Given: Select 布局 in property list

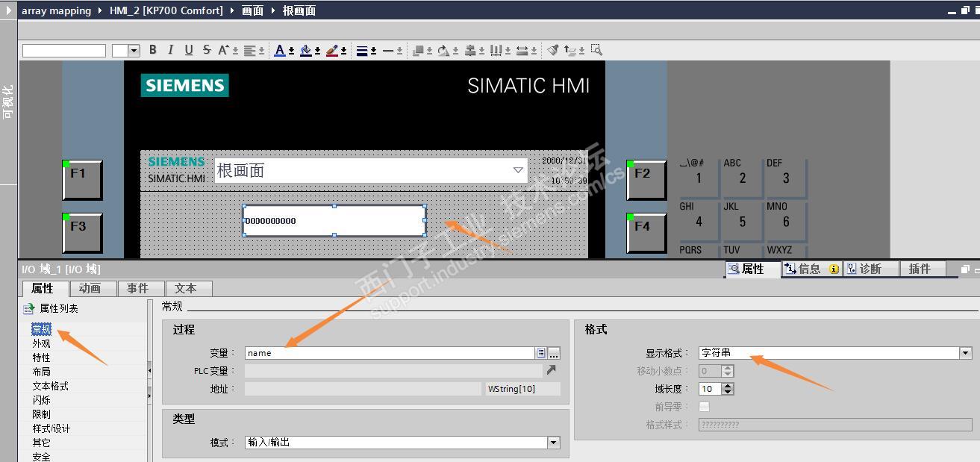Looking at the screenshot, I should pyautogui.click(x=41, y=372).
